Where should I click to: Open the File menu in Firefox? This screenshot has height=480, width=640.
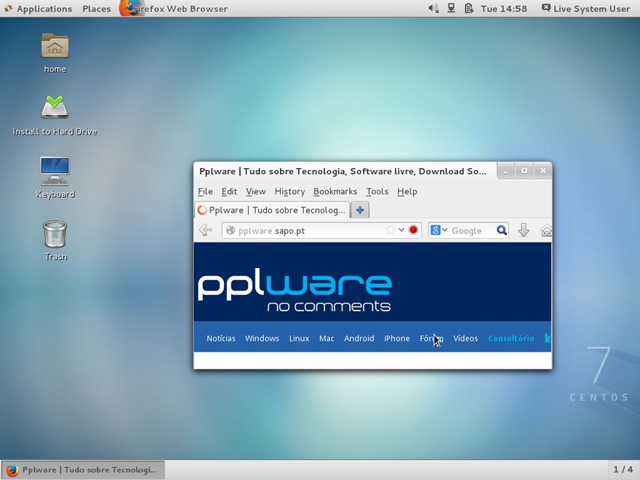[205, 191]
